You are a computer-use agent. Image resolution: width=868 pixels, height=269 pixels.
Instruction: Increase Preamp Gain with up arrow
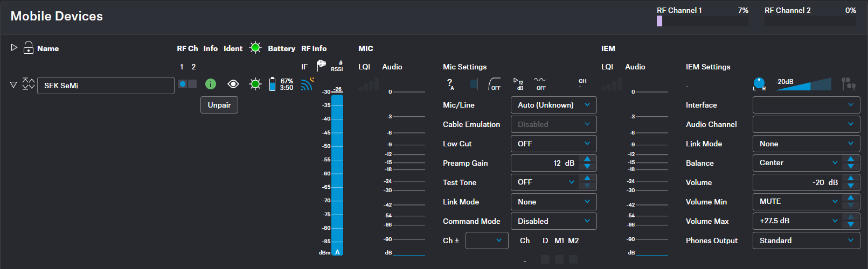click(587, 159)
